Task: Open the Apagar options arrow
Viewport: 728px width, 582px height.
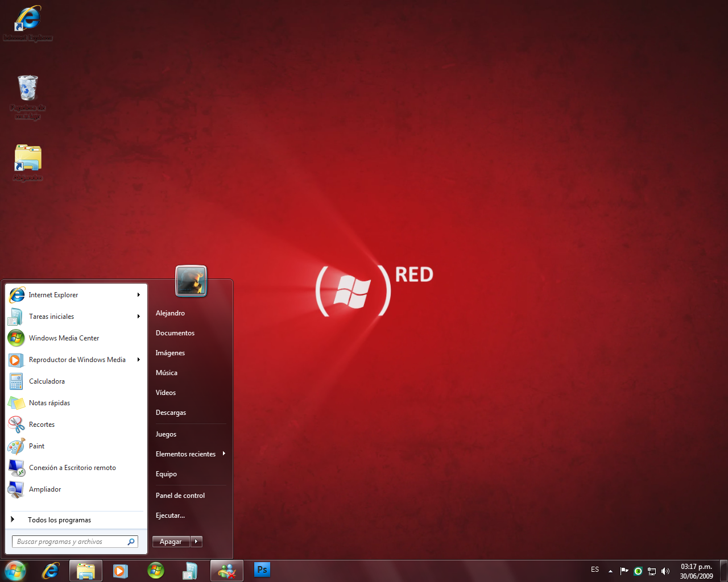Action: [x=196, y=541]
